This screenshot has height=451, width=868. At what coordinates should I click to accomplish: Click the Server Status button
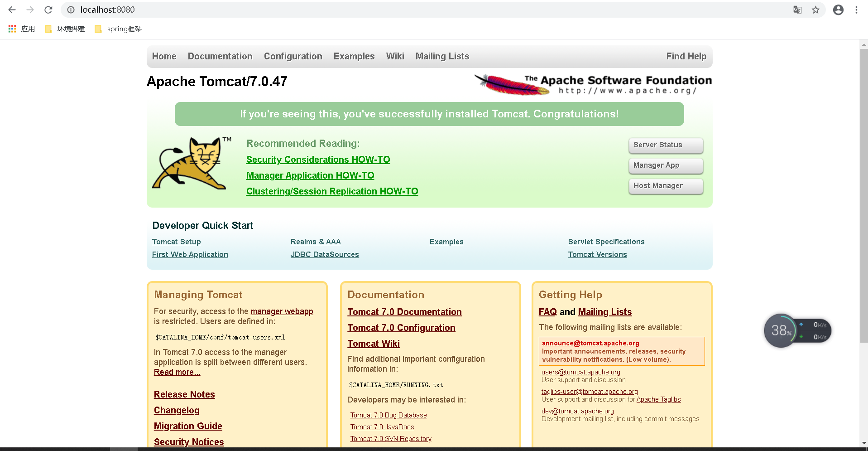666,145
